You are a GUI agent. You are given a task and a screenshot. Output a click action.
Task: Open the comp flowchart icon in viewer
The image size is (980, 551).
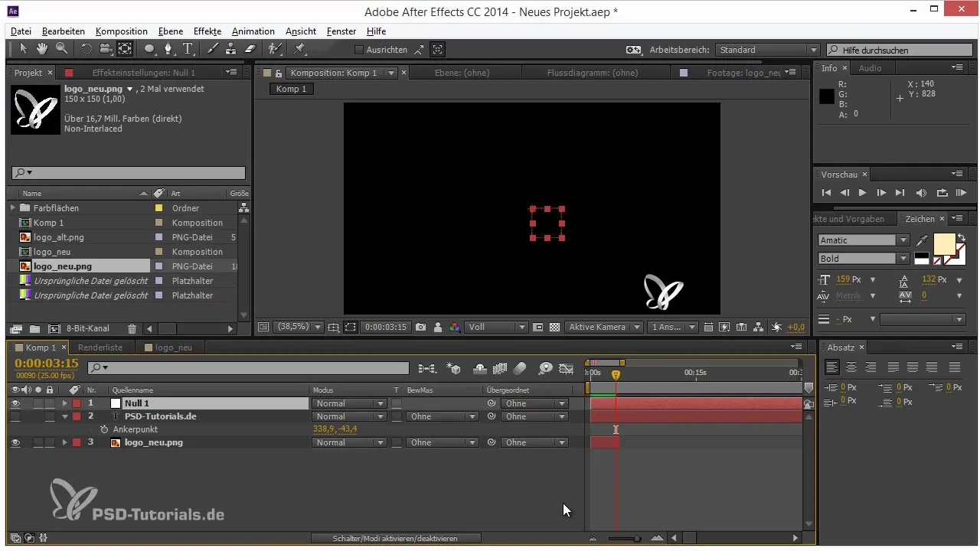[x=758, y=327]
